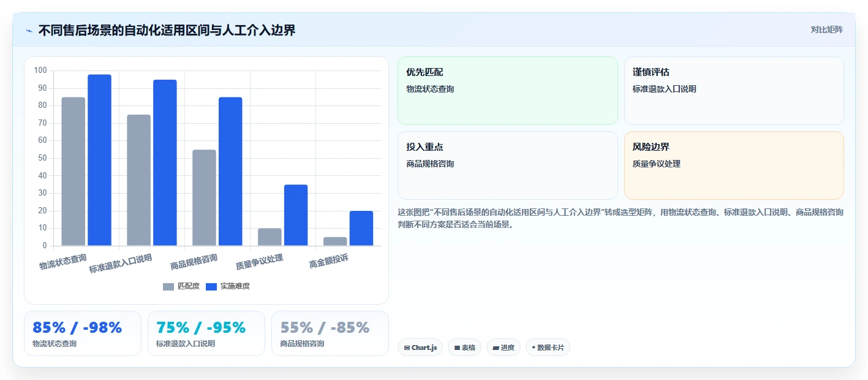Click the 50 y-axis value

[x=42, y=158]
